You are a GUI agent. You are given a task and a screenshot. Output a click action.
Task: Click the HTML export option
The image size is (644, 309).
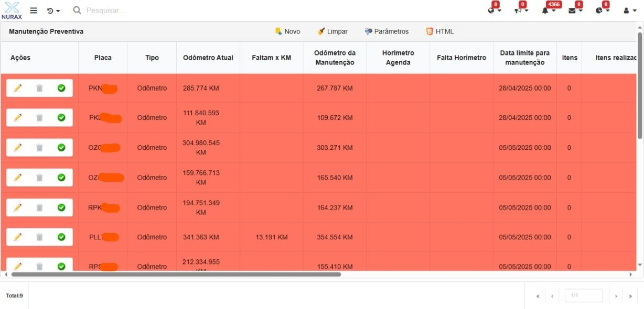point(439,31)
